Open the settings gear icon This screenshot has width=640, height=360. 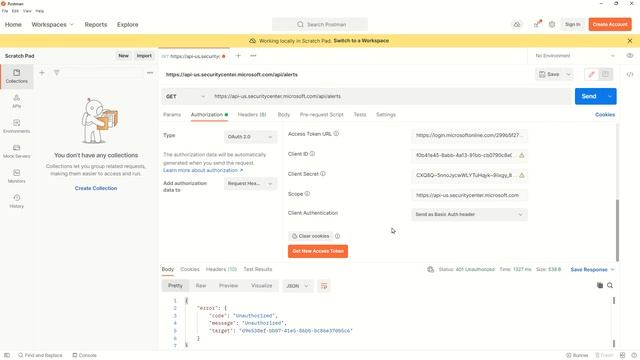click(x=552, y=24)
